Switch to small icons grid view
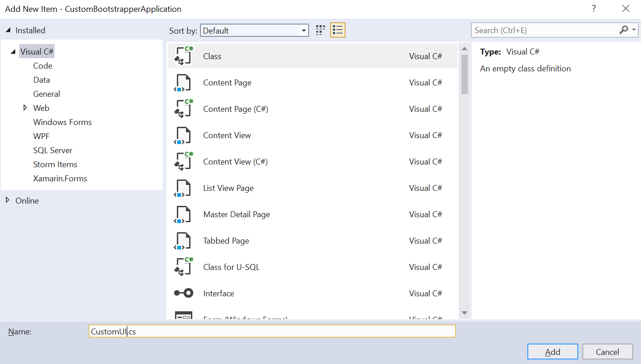Screen dimensions: 641x364 [x=320, y=30]
